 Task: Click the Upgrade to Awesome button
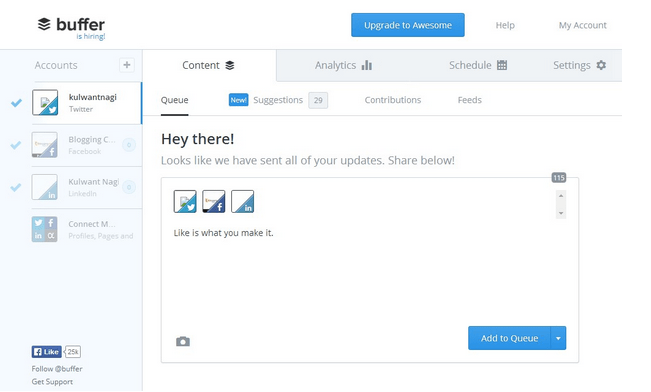pos(408,25)
